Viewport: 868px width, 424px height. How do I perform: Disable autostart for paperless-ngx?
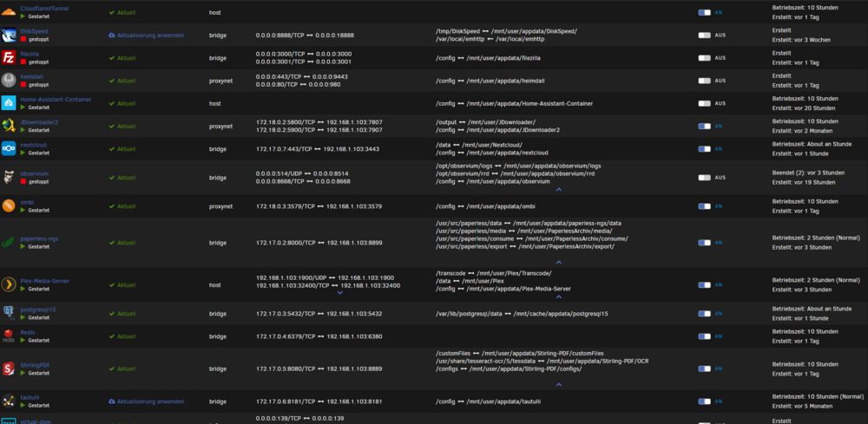click(x=704, y=242)
